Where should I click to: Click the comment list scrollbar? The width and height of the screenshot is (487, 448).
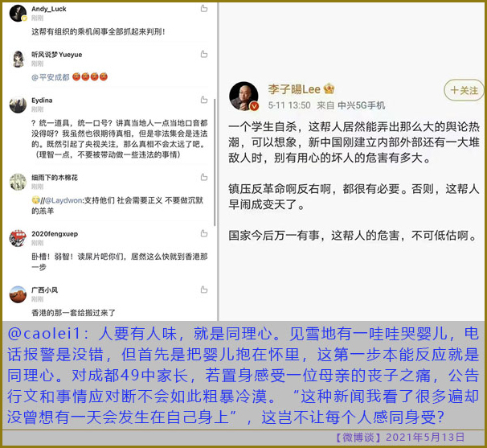pos(215,162)
